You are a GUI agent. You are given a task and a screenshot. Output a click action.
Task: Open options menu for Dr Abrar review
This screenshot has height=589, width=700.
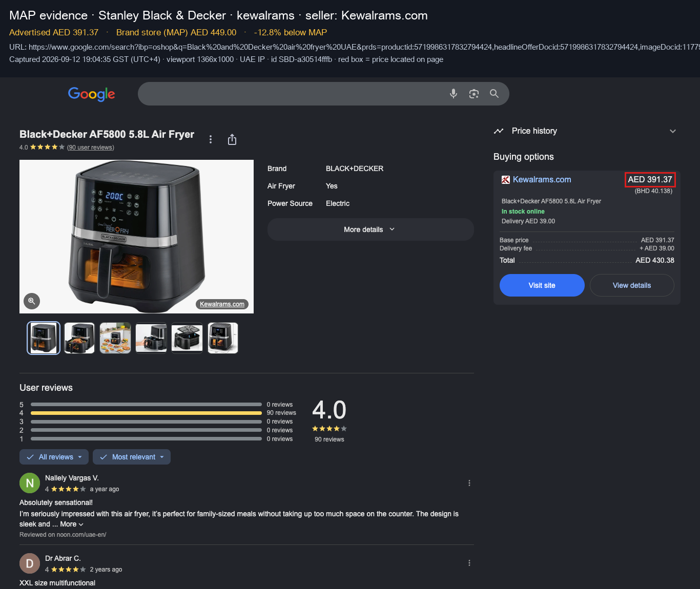469,563
